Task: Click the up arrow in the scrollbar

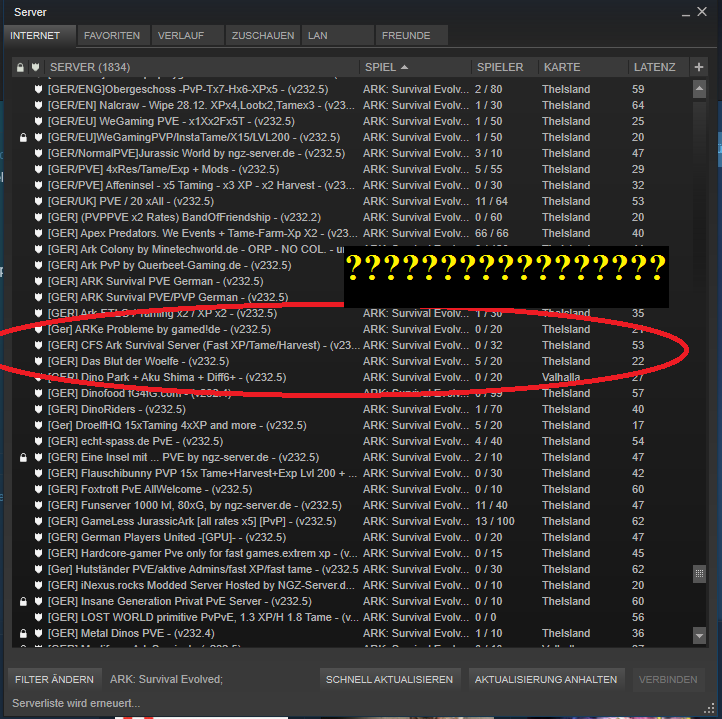Action: pyautogui.click(x=699, y=89)
